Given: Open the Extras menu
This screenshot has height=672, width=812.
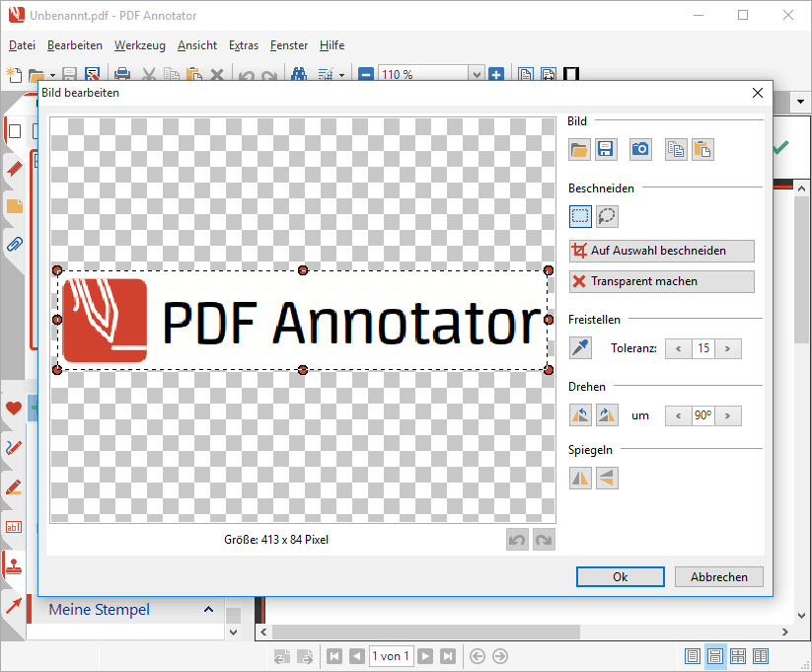Looking at the screenshot, I should [x=243, y=45].
